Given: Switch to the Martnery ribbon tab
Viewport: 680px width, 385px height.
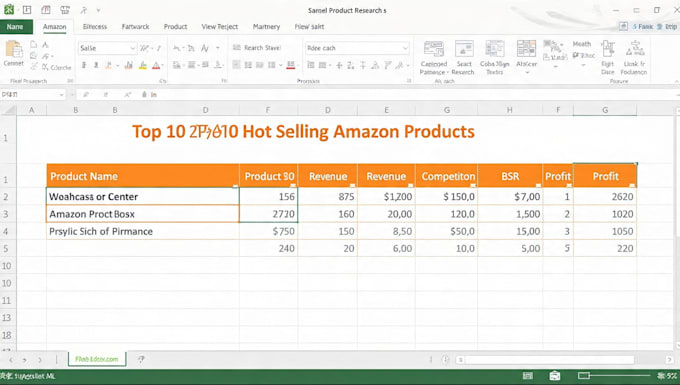Looking at the screenshot, I should click(x=266, y=27).
